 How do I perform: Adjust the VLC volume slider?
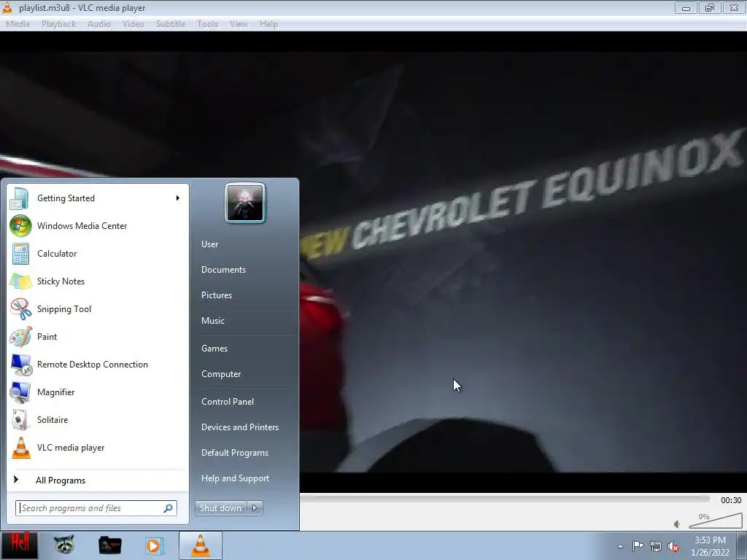pos(716,521)
